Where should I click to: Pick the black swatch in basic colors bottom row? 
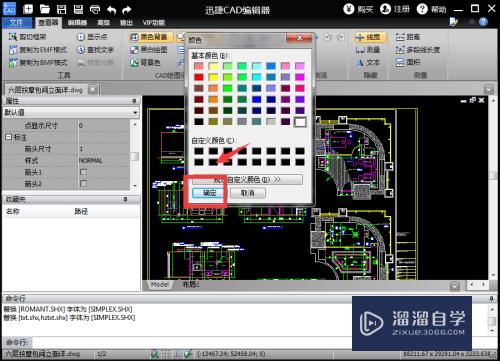coord(199,122)
